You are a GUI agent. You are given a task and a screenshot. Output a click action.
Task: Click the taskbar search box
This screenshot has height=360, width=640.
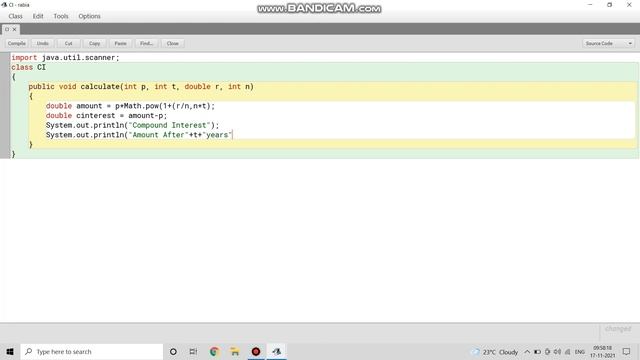tap(91, 351)
